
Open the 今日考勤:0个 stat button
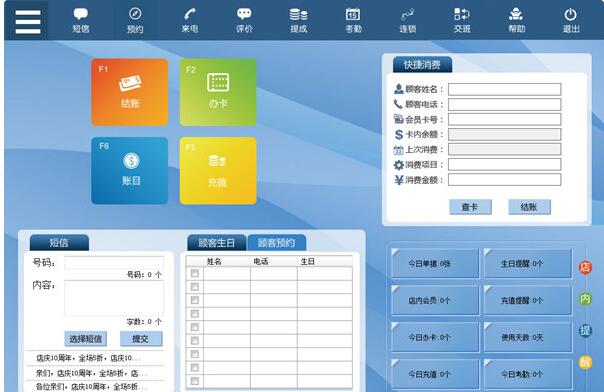tap(528, 374)
